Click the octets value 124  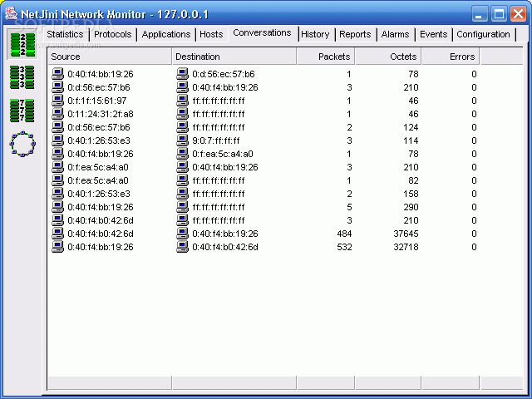411,127
